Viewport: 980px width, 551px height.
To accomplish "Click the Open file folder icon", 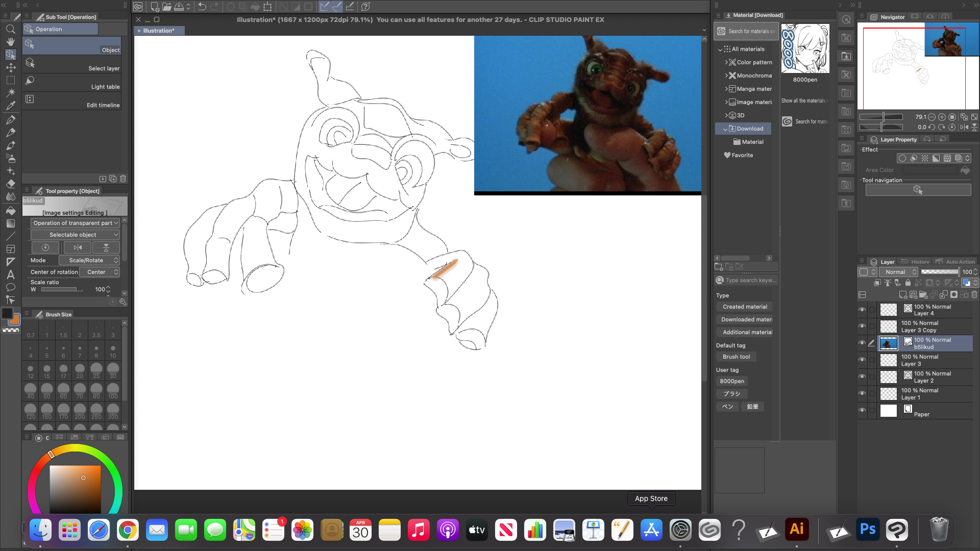I will click(x=167, y=7).
